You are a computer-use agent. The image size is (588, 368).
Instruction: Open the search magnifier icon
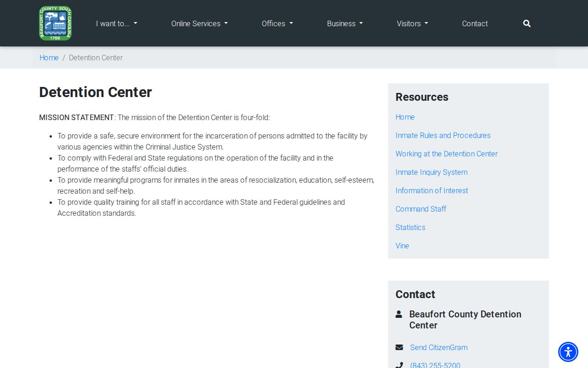tap(527, 23)
